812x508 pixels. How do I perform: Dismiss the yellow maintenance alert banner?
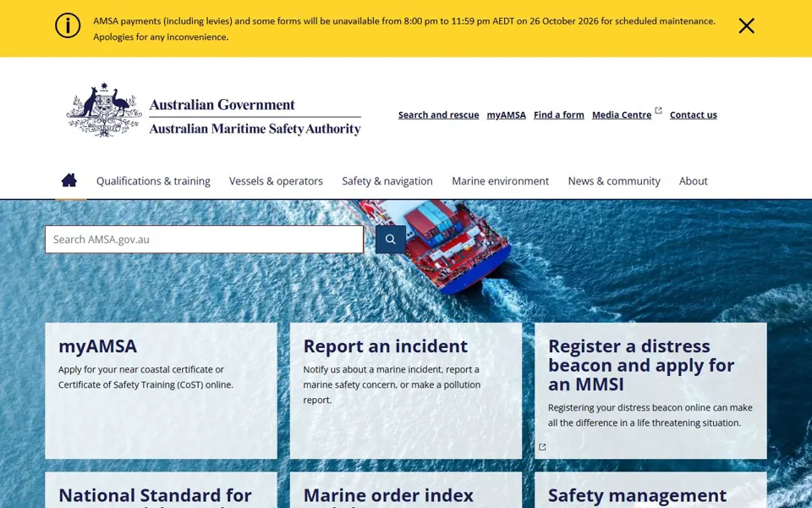click(x=746, y=26)
